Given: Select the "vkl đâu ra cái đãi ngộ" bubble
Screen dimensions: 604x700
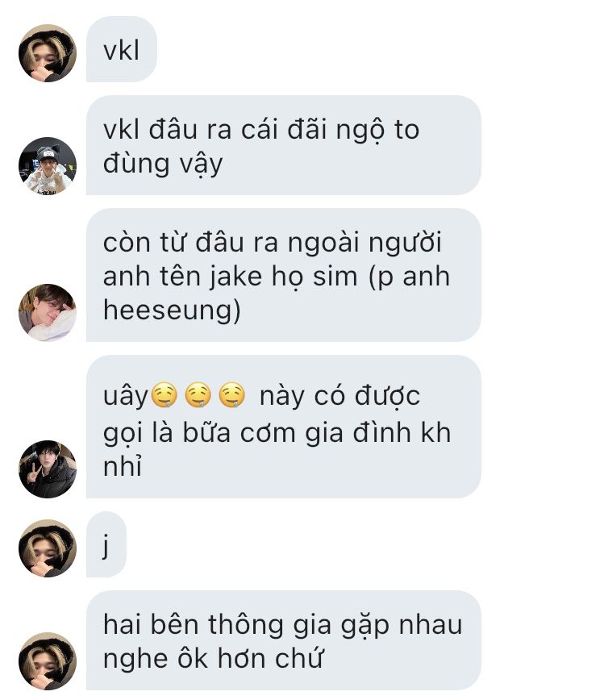Looking at the screenshot, I should (x=284, y=145).
